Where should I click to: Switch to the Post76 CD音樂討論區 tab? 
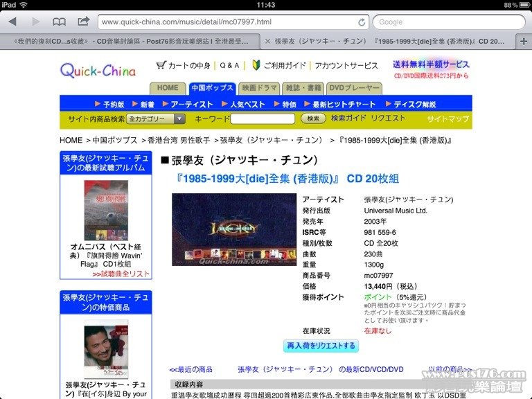point(131,42)
